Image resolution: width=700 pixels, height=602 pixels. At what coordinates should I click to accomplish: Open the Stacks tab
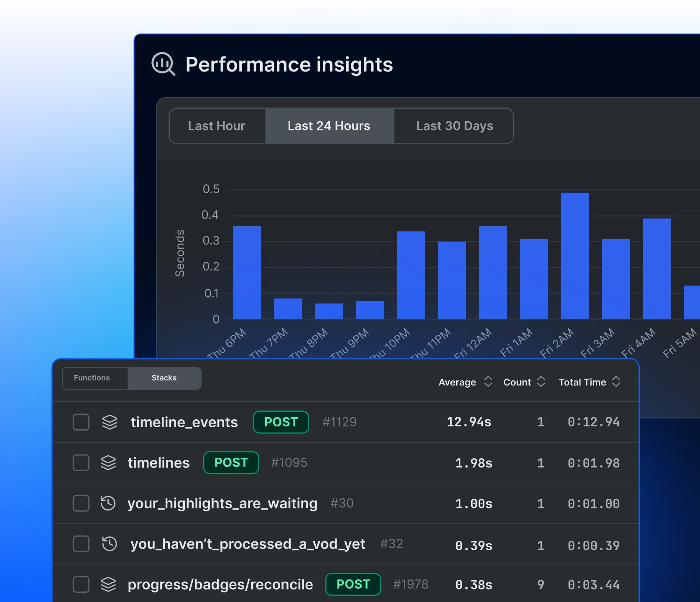tap(164, 378)
